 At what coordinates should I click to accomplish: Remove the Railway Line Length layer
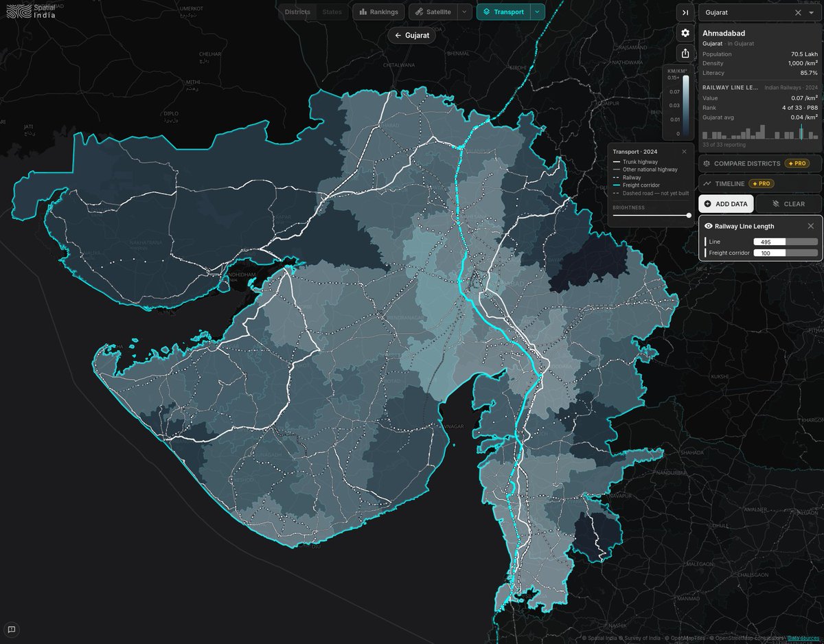coord(810,226)
